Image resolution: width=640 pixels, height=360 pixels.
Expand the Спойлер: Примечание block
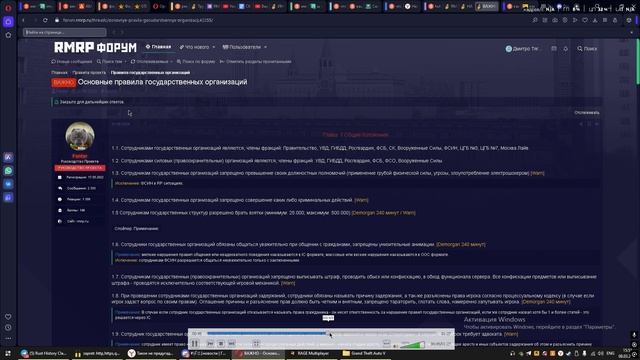(x=136, y=229)
